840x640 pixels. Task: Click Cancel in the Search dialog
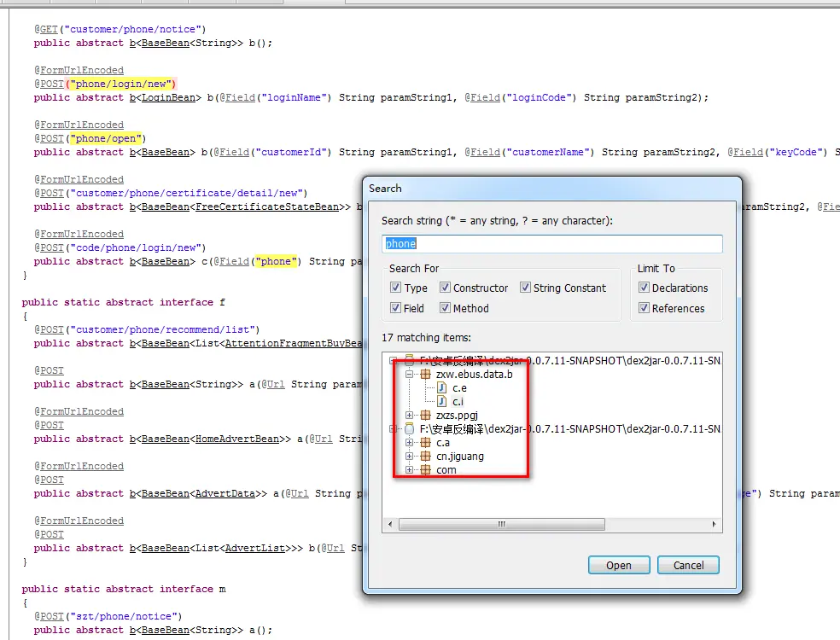[688, 565]
